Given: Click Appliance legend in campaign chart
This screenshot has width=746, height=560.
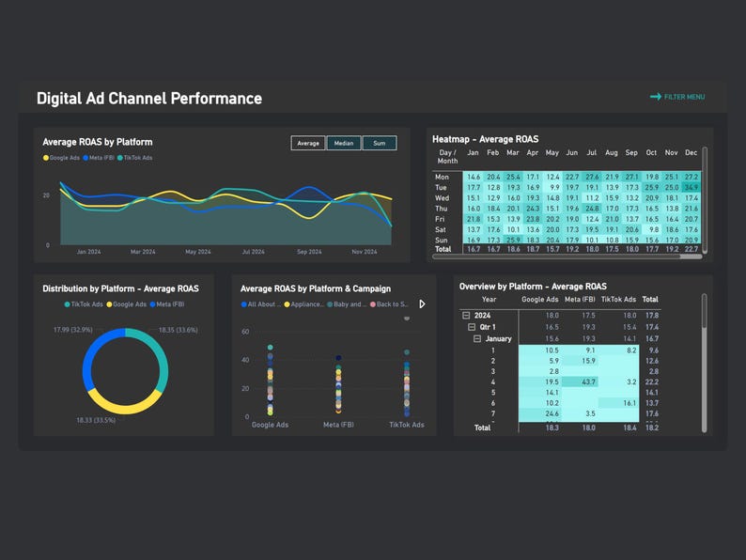Looking at the screenshot, I should pos(304,304).
